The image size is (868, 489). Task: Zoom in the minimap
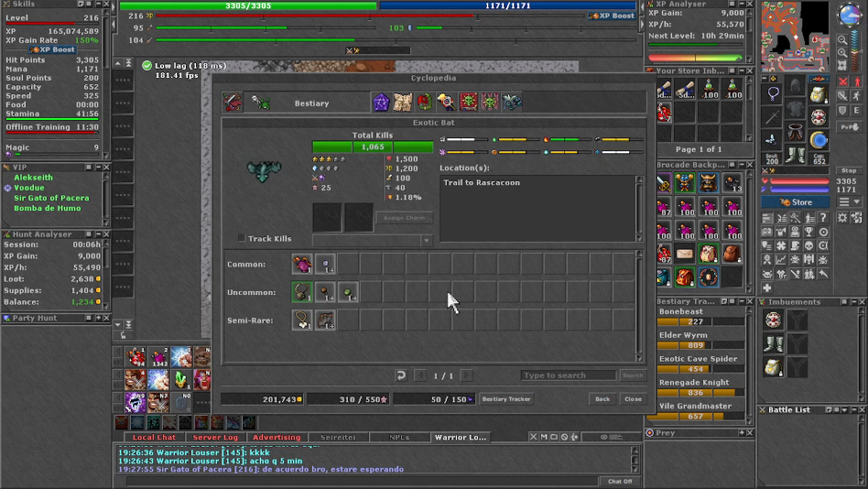[843, 53]
